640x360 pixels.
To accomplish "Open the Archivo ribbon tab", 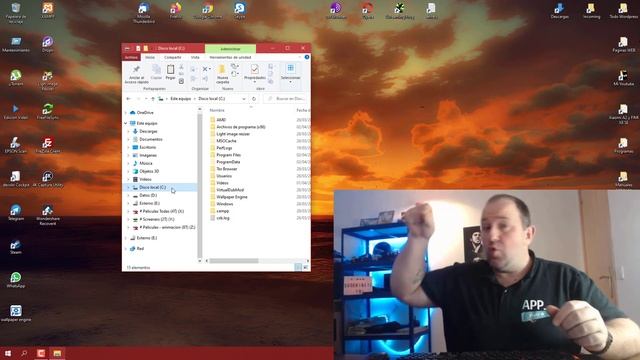I will (131, 57).
